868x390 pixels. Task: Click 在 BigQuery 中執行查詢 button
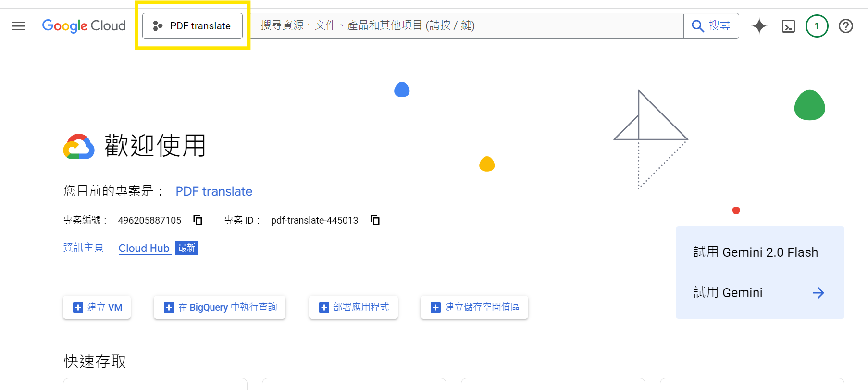click(220, 307)
